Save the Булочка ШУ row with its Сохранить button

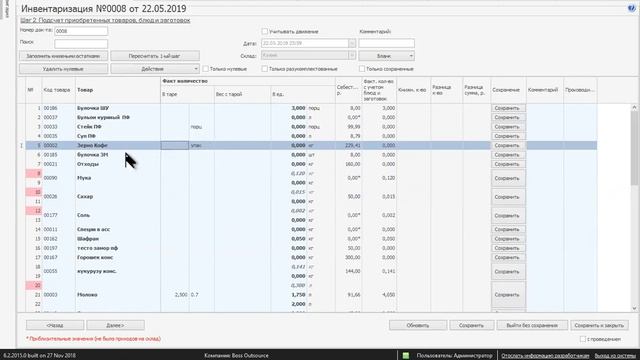(508, 108)
